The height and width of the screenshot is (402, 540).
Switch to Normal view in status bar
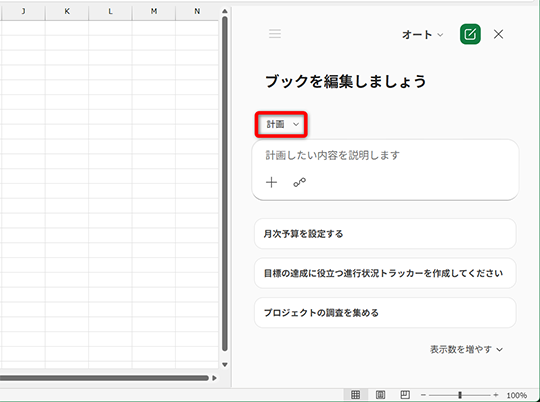click(355, 394)
